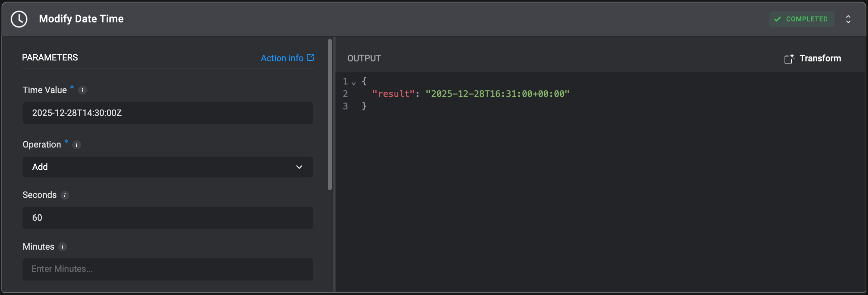Click line number 2 in the output
The height and width of the screenshot is (295, 868).
(x=345, y=94)
